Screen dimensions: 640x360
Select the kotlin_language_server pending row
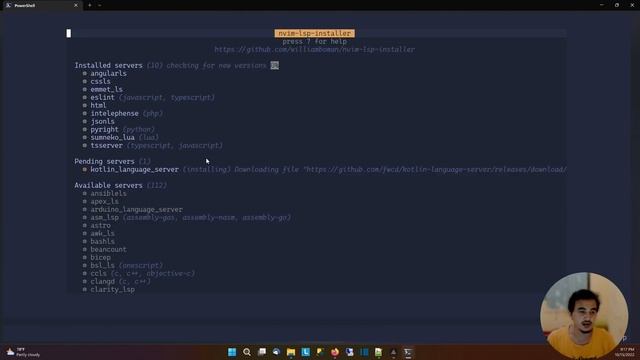[x=324, y=169]
